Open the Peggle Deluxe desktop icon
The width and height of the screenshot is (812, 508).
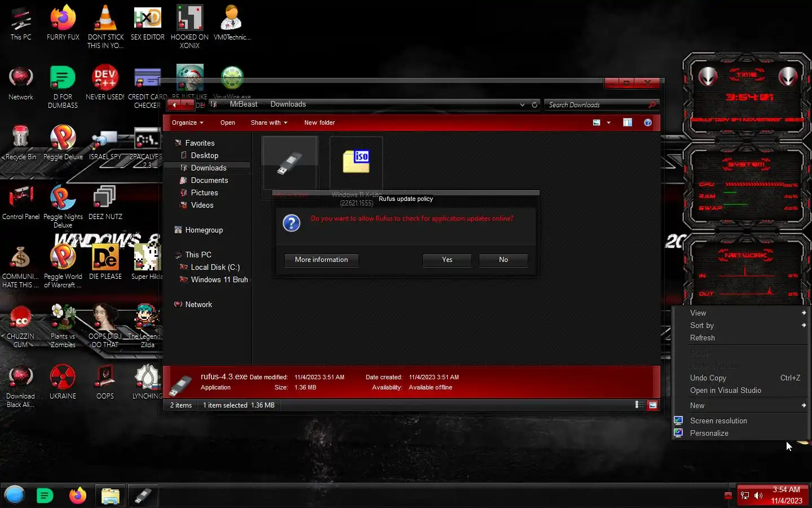point(63,143)
